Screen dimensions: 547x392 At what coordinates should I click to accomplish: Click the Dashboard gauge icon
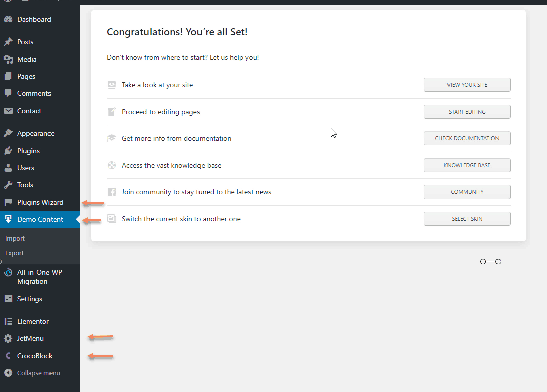(x=8, y=20)
